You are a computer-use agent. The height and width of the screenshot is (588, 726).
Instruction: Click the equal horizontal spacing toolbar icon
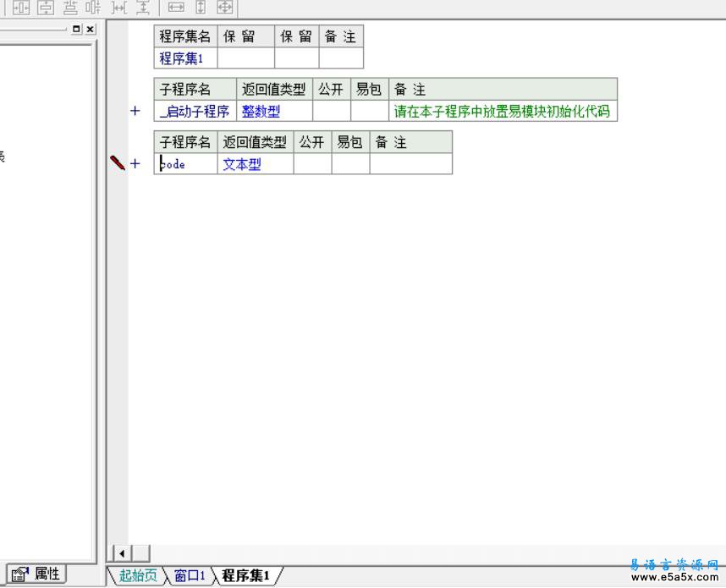tap(119, 8)
